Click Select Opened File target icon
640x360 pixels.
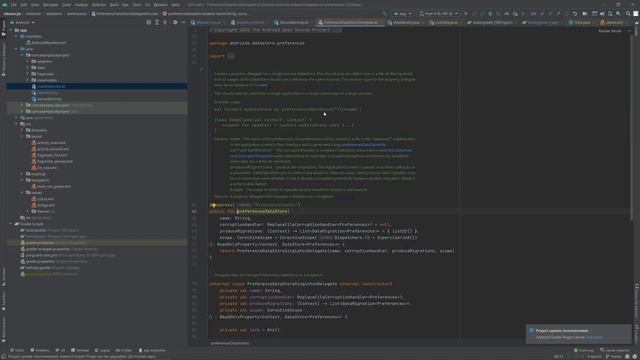(x=149, y=22)
